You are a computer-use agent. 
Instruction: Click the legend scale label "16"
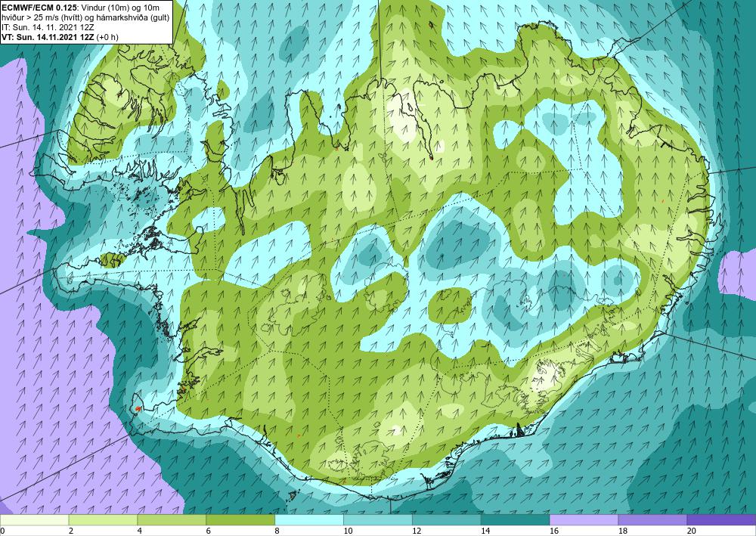[554, 531]
